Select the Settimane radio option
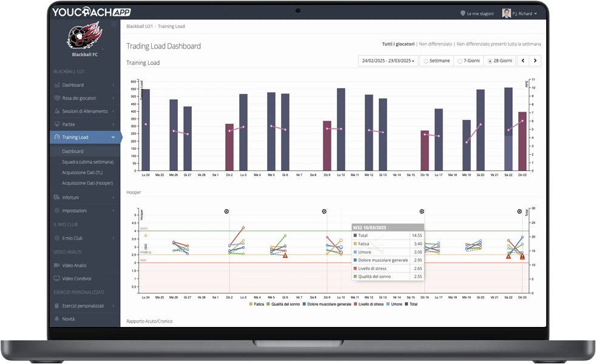This screenshot has height=364, width=596. (426, 61)
